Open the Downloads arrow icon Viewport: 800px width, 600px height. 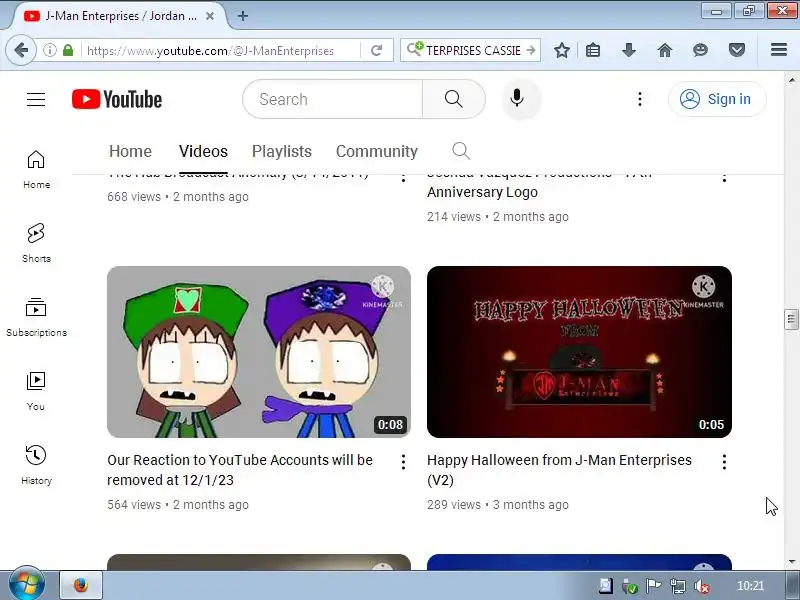tap(629, 50)
